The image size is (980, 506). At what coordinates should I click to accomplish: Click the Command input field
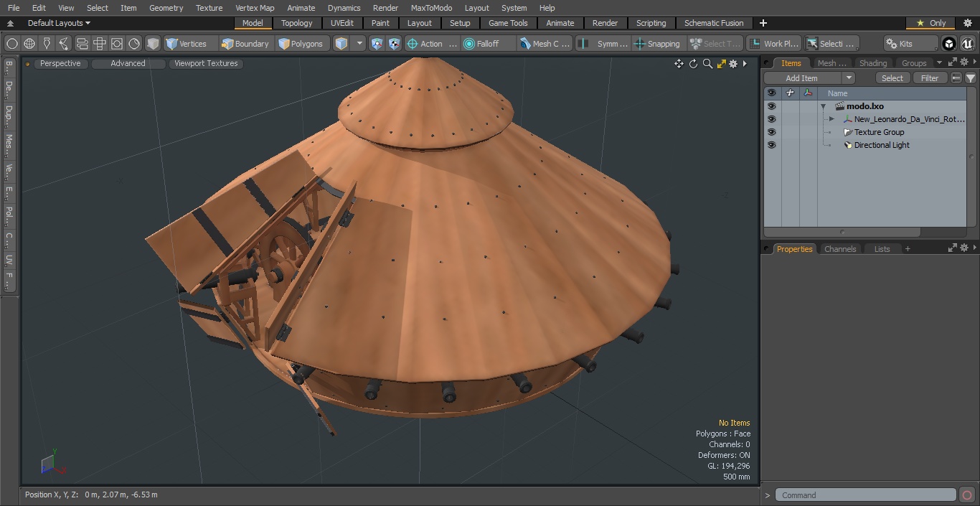tap(865, 495)
